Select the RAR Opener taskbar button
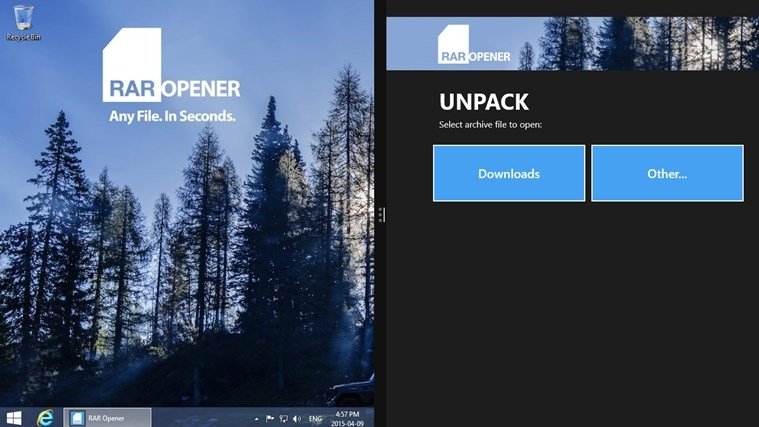Screen dimensions: 759x427 tap(107, 418)
